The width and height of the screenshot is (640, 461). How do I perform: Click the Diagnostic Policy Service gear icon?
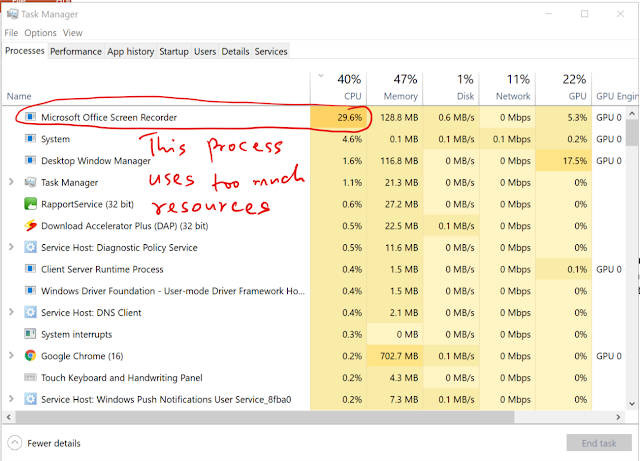tap(30, 247)
